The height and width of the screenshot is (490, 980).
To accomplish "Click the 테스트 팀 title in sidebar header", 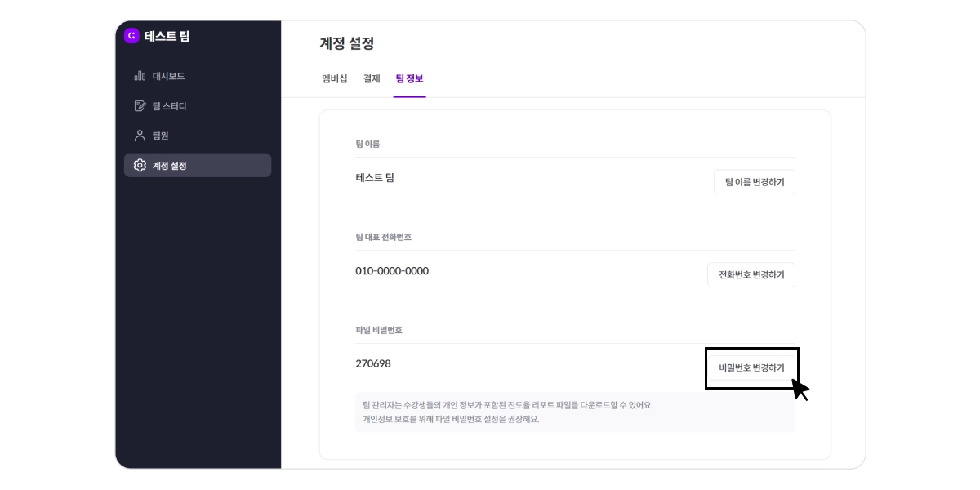I will click(167, 36).
